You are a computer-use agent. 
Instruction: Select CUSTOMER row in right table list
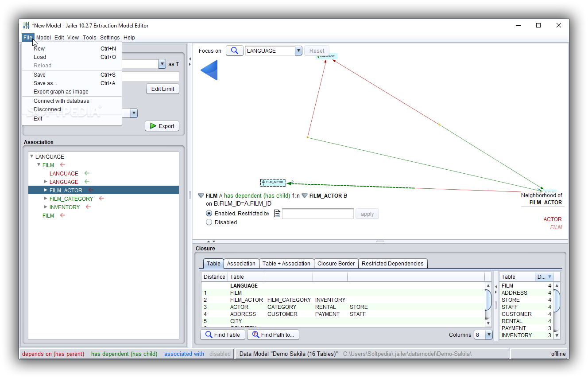coord(526,314)
